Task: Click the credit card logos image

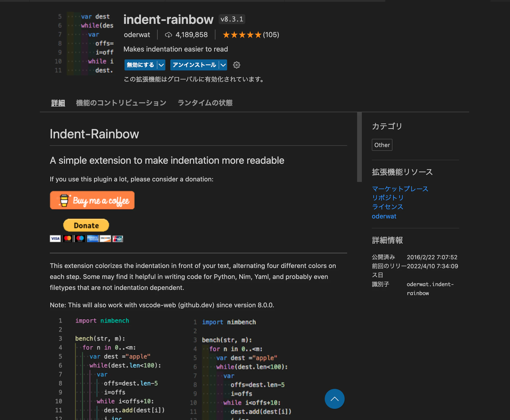Action: pos(86,239)
